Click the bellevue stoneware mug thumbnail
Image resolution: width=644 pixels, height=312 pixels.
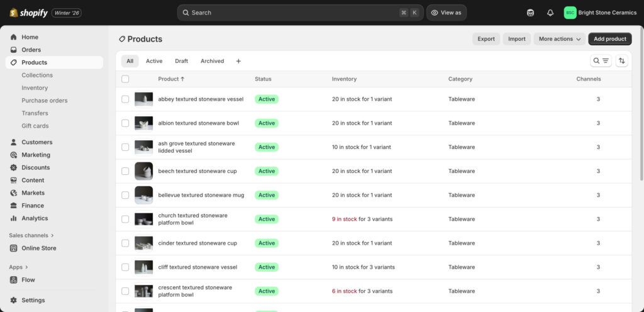[144, 195]
